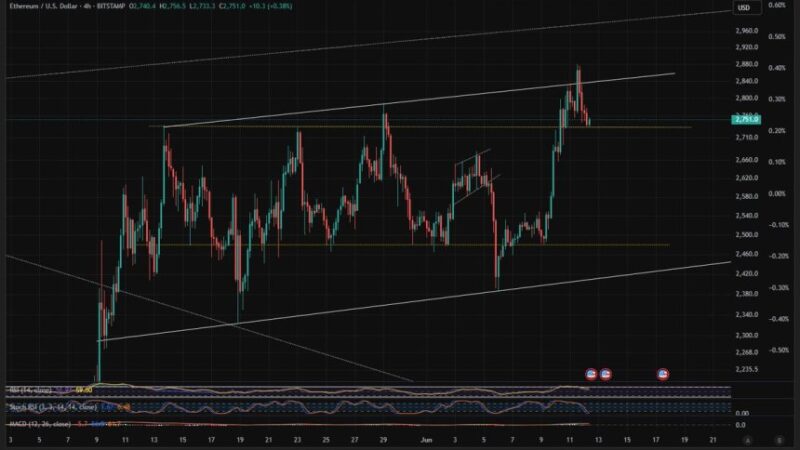800x450 pixels.
Task: Click the 4h interval label in header
Action: (85, 6)
